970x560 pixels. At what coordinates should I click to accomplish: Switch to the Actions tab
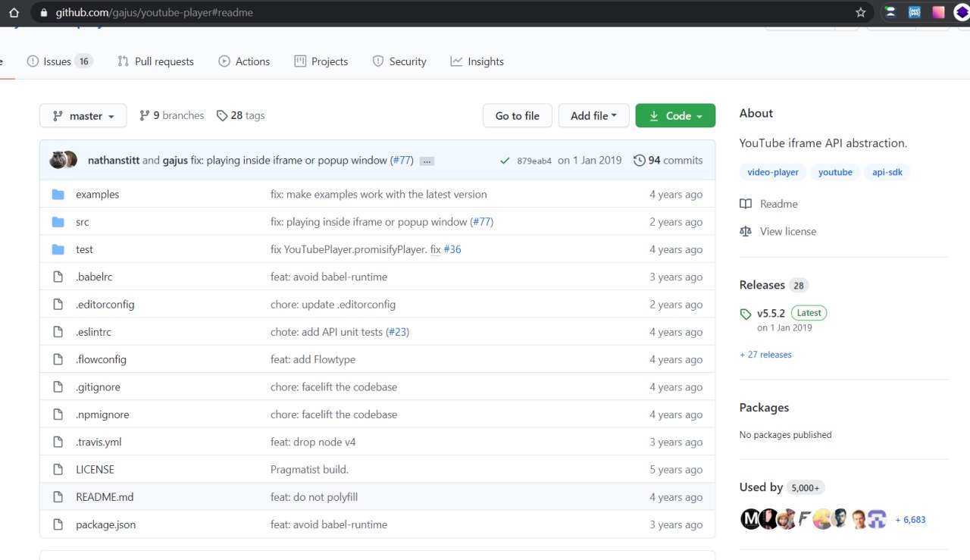pos(244,61)
